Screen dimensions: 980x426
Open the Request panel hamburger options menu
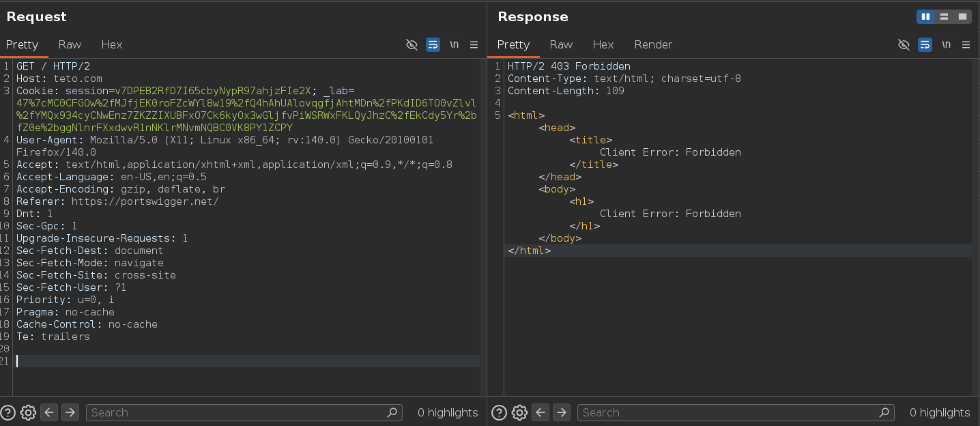(x=474, y=44)
